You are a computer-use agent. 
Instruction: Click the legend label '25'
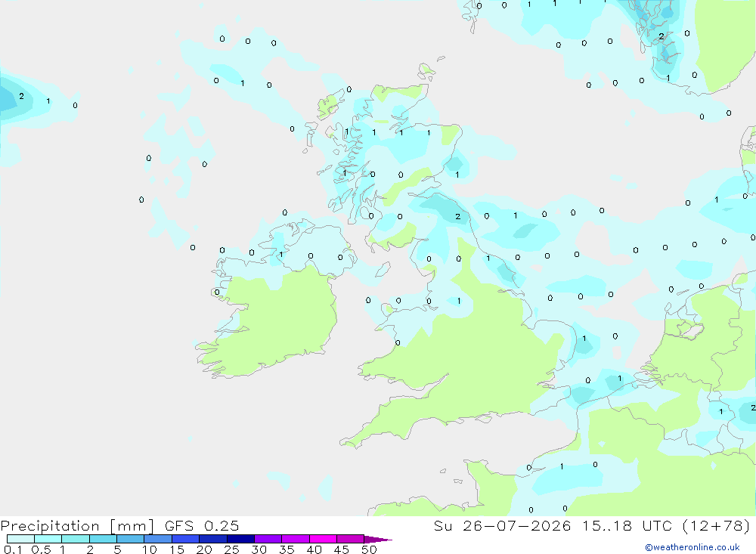pos(231,549)
